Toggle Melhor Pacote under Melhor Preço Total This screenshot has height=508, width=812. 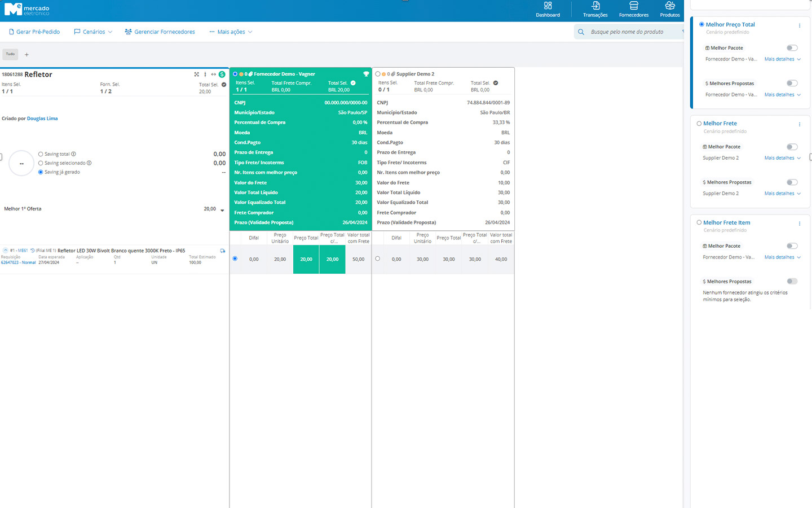(x=792, y=48)
